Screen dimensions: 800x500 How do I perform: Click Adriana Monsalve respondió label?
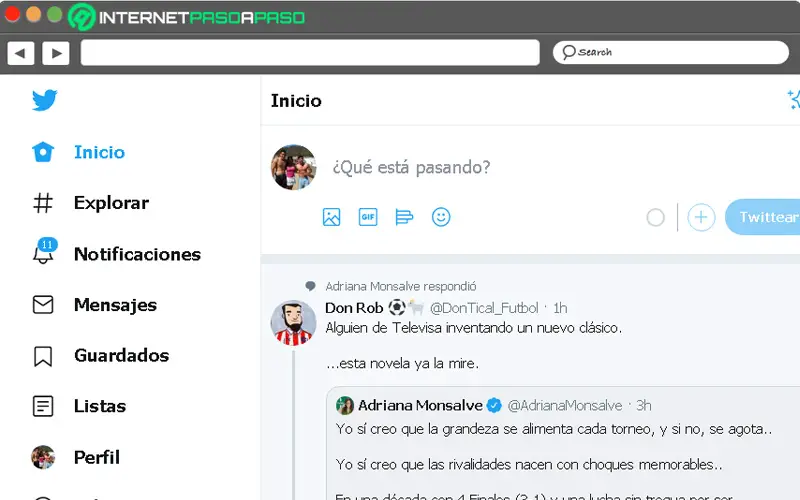pos(401,286)
